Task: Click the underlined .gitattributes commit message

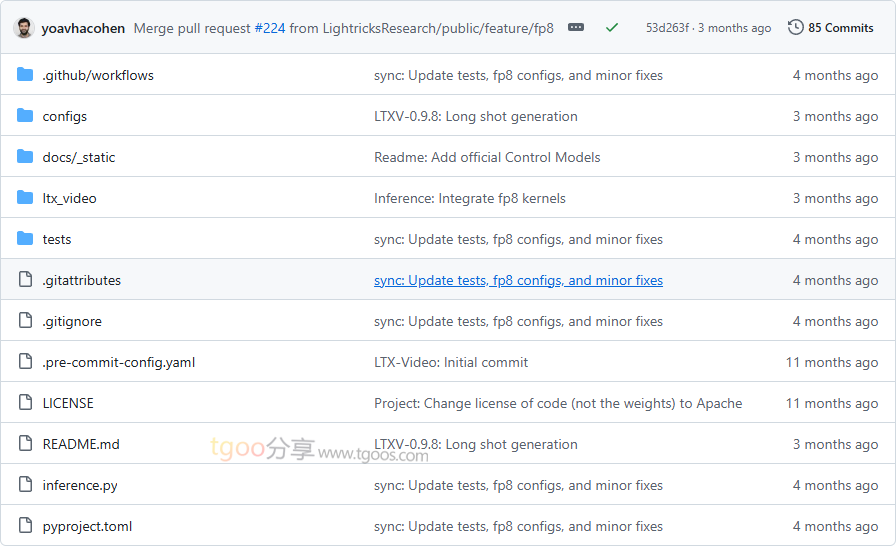Action: (518, 280)
